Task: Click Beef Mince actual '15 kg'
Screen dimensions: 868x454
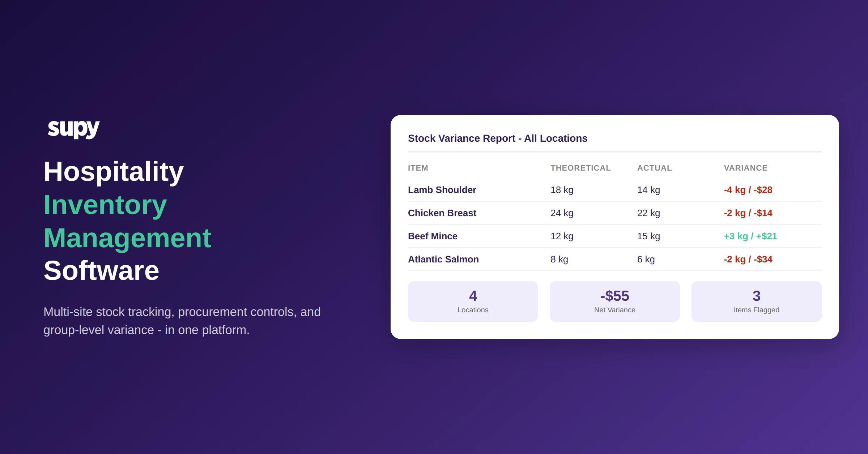Action: pos(648,236)
